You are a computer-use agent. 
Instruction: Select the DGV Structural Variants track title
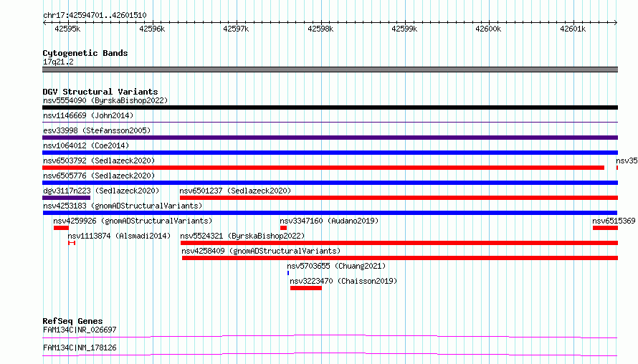100,92
